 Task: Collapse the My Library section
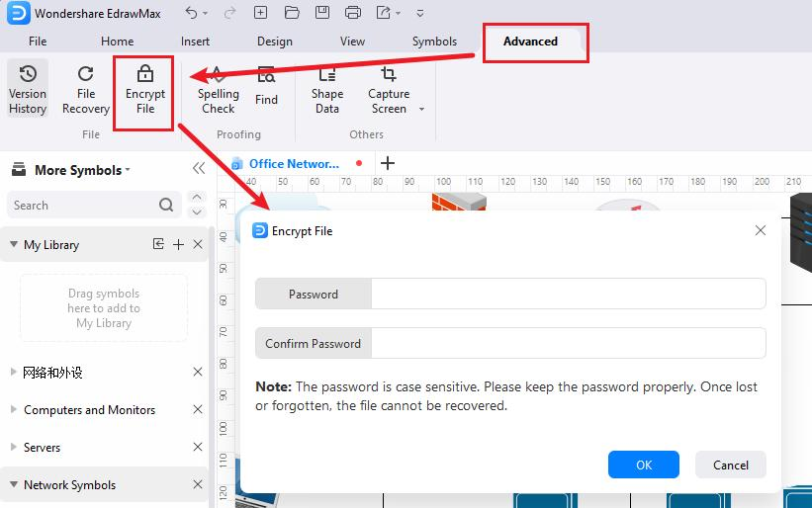[x=14, y=244]
